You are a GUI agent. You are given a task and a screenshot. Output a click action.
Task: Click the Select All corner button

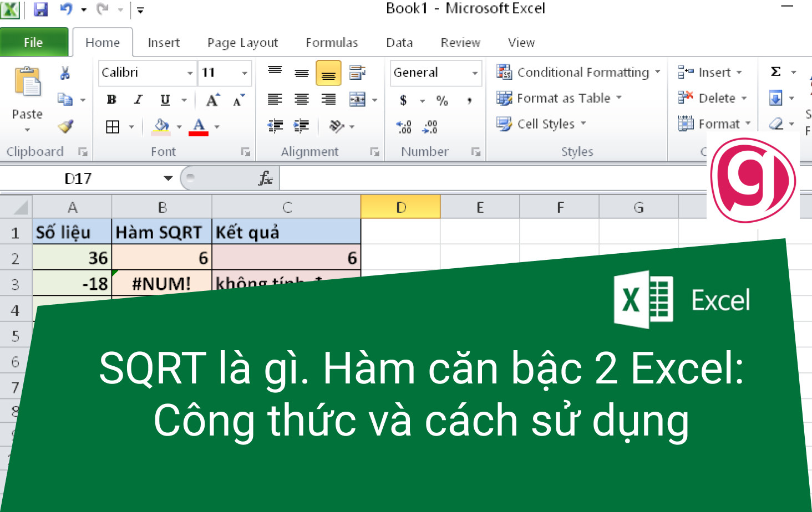[16, 207]
